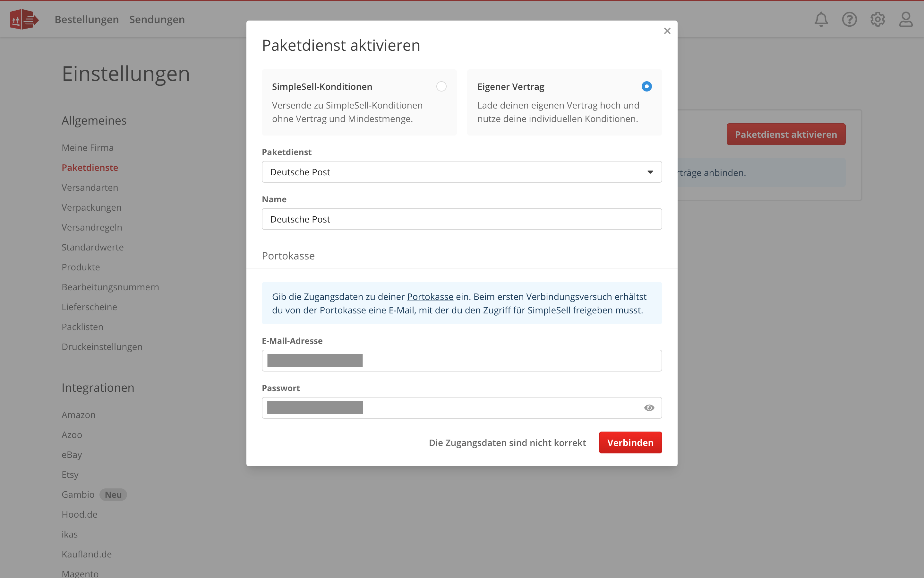
Task: Open Versandregeln settings
Action: [x=92, y=227]
